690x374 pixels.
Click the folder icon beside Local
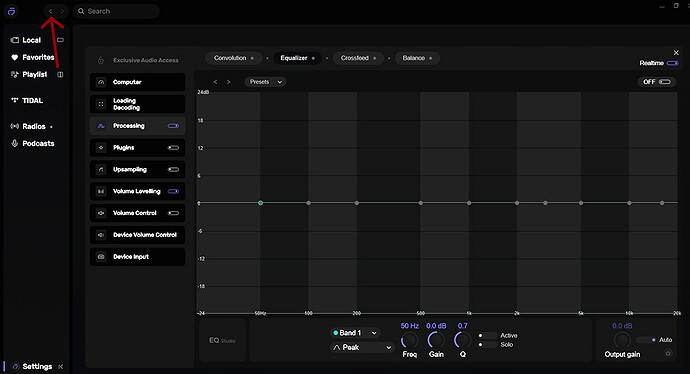(60, 40)
